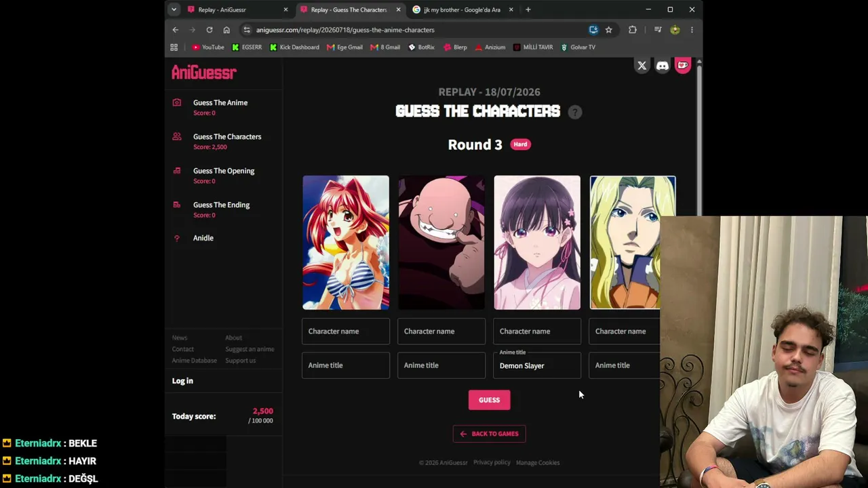Open the Suggest an anime link

[250, 349]
